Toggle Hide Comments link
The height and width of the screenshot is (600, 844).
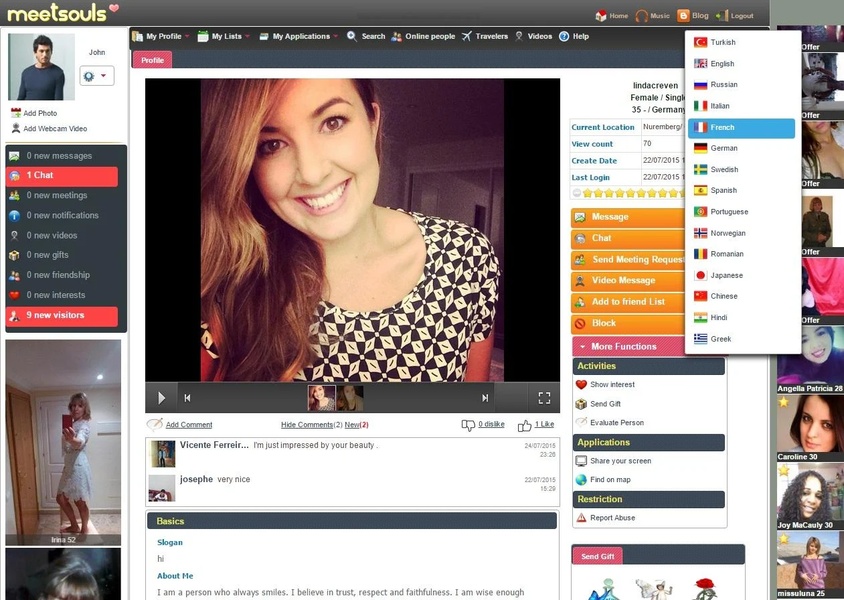(307, 425)
